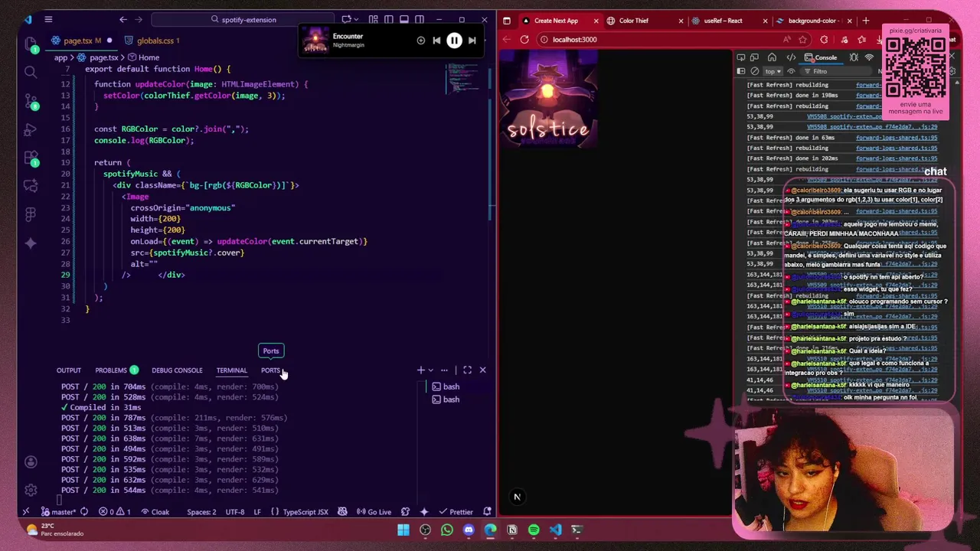Open the TERMINAL panel tab
Viewport: 980px width, 551px height.
[231, 370]
